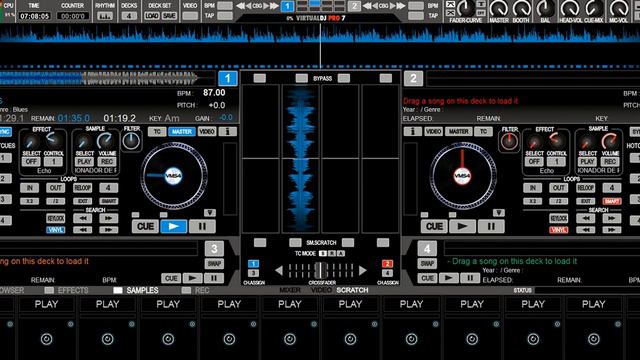Screen dimensions: 640x360
Task: Click deck 2 sample volume knob
Action: (609, 142)
